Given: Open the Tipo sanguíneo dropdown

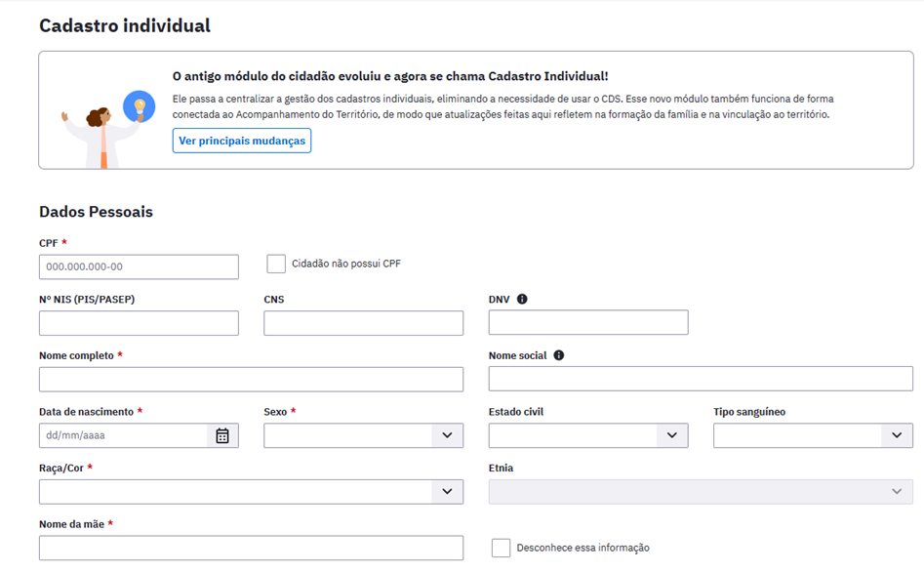Looking at the screenshot, I should (813, 435).
